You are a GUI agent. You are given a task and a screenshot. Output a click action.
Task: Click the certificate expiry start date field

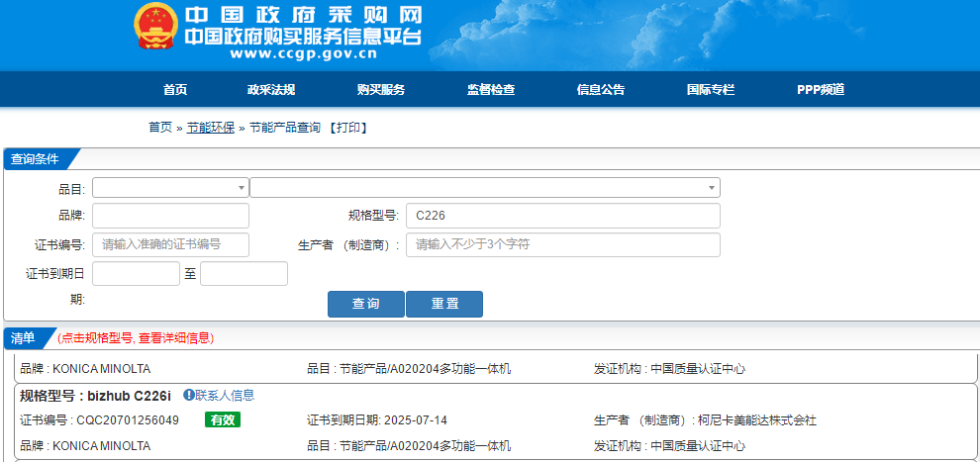[x=137, y=273]
